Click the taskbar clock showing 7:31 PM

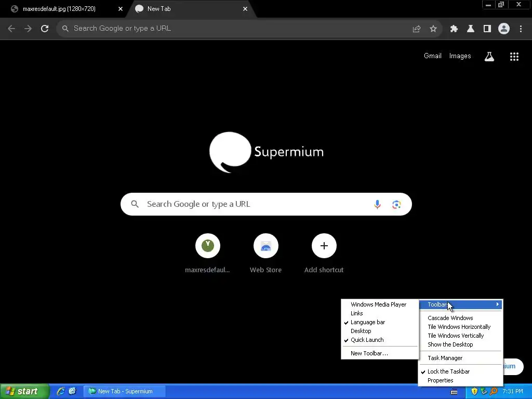click(513, 391)
